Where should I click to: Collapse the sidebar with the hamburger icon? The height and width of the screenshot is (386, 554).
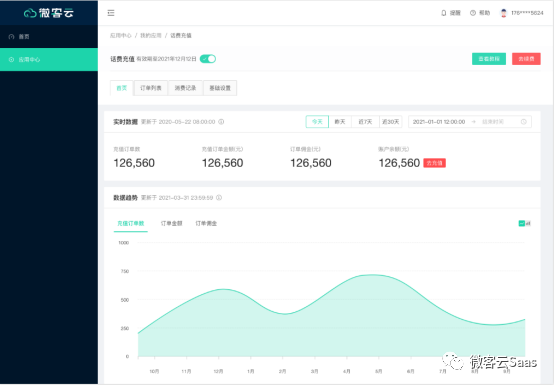click(x=111, y=13)
